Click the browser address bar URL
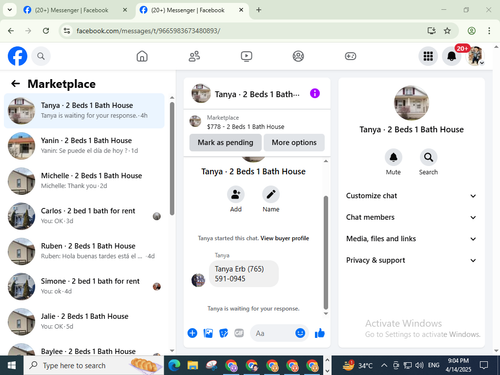The image size is (500, 375). click(148, 31)
